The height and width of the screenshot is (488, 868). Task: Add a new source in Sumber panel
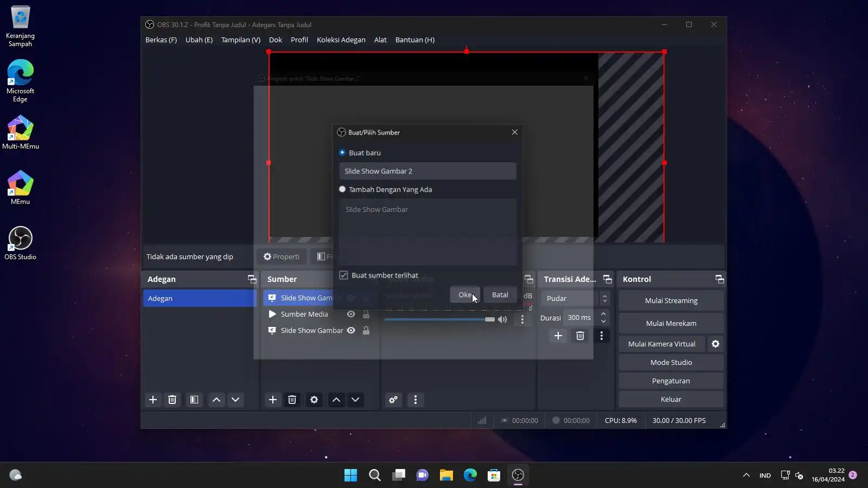pos(273,400)
